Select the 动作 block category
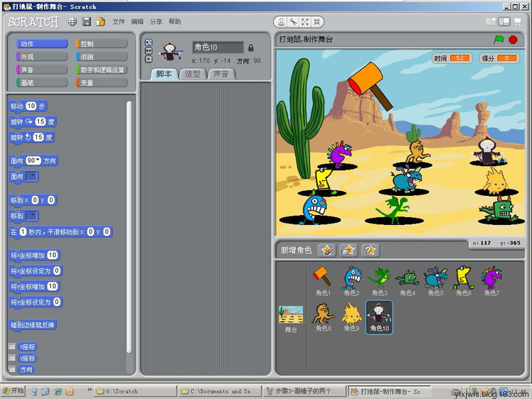 click(x=42, y=44)
